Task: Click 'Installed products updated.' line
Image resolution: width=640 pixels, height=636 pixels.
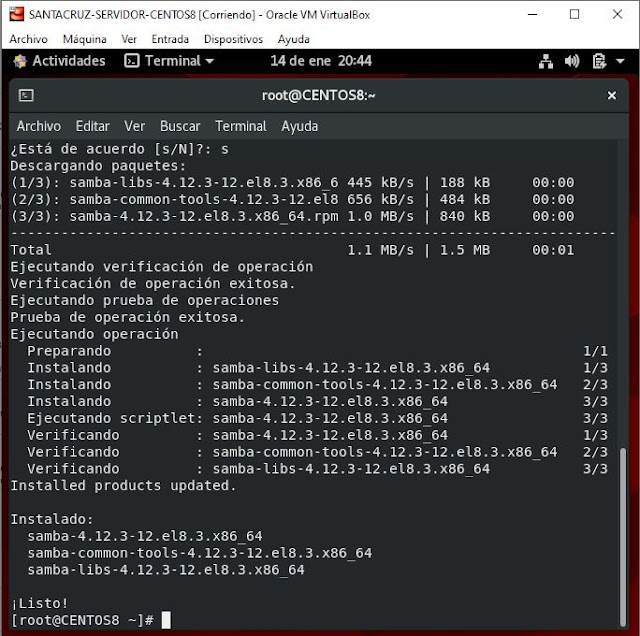Action: coord(123,486)
